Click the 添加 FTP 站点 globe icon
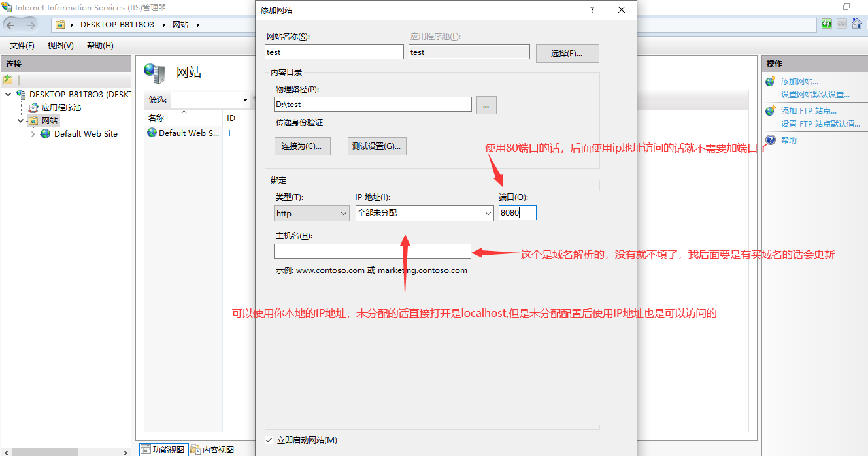Screen dimensions: 868x456 769,110
